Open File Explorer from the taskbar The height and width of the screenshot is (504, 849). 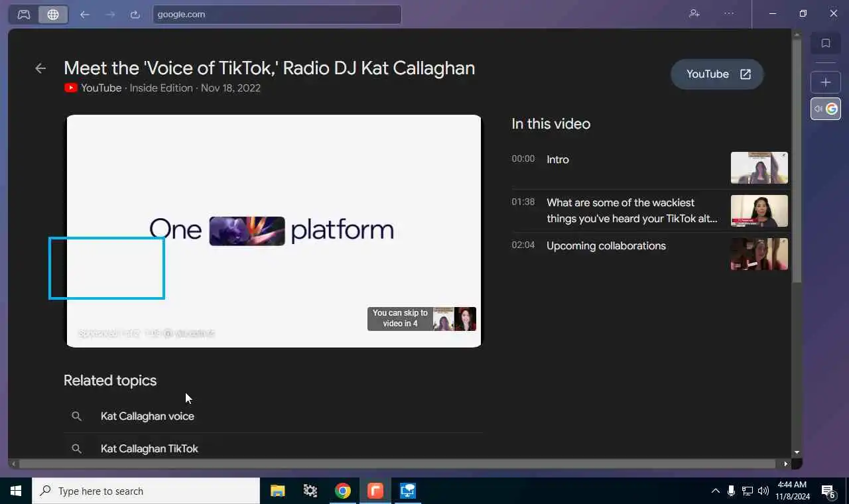click(278, 491)
